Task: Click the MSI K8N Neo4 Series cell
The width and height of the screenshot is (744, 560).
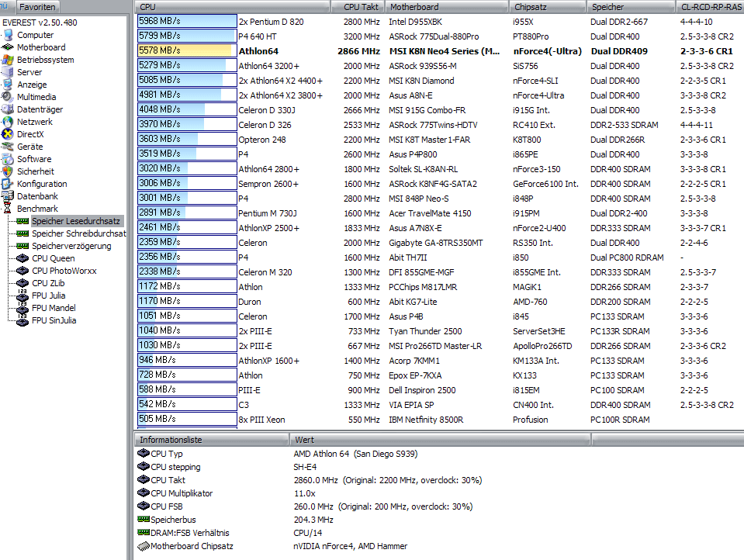Action: tap(445, 51)
